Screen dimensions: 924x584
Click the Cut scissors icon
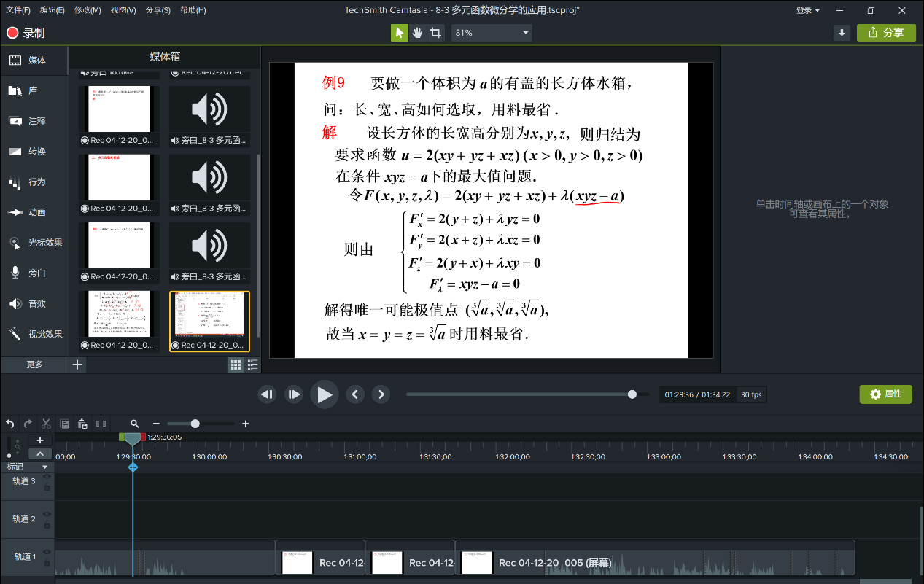[46, 424]
